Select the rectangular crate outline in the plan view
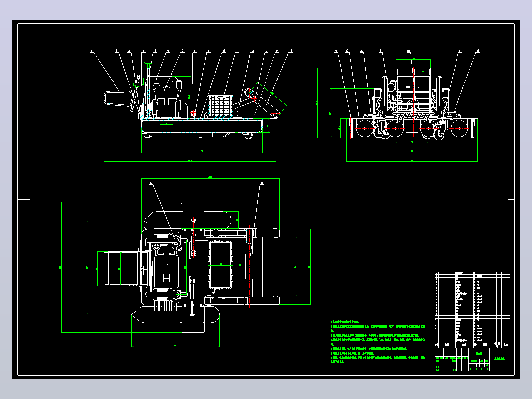The image size is (532, 399). click(221, 265)
